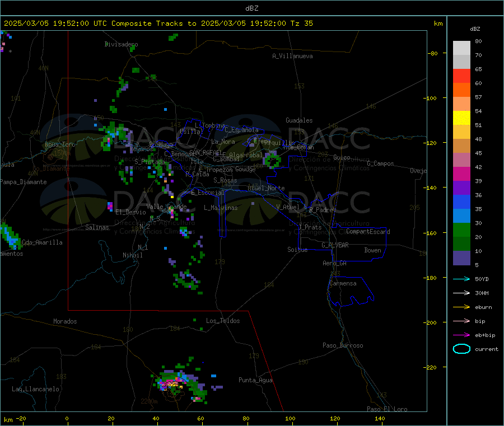Click the 'L_Malvinas' map label
The image size is (504, 426).
tap(221, 208)
